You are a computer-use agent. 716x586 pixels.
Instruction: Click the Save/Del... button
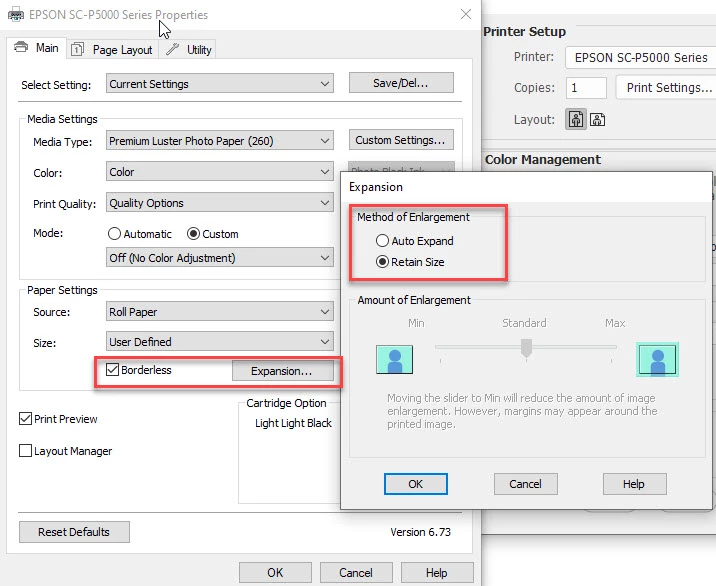click(401, 83)
